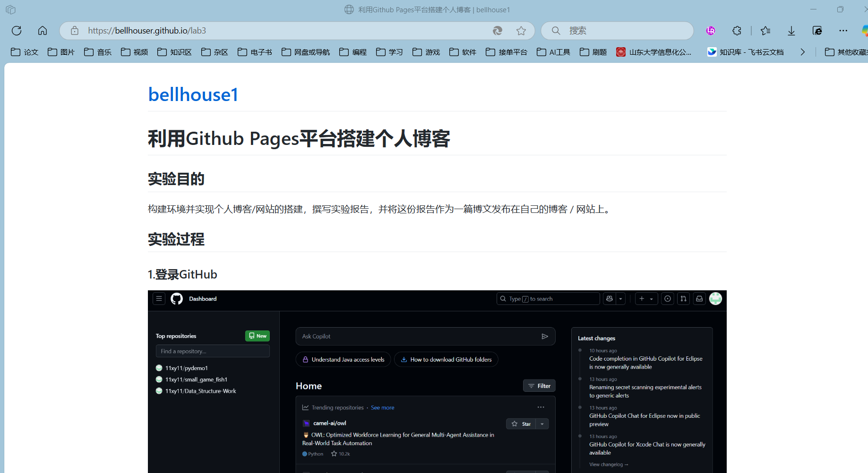The height and width of the screenshot is (473, 868).
Task: Click the browser refresh icon
Action: (17, 31)
